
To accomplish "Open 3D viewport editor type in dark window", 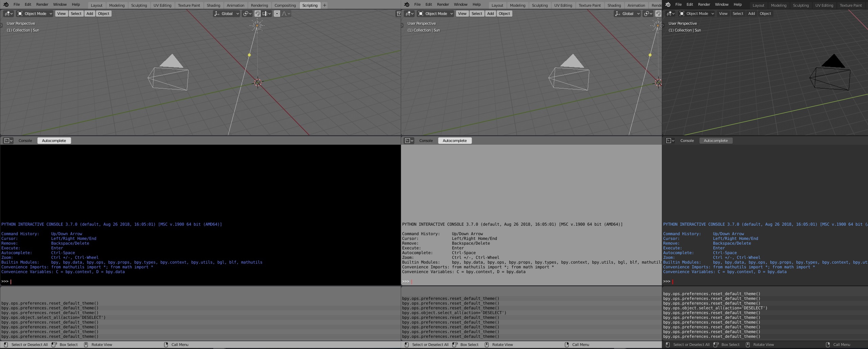I will [x=670, y=14].
